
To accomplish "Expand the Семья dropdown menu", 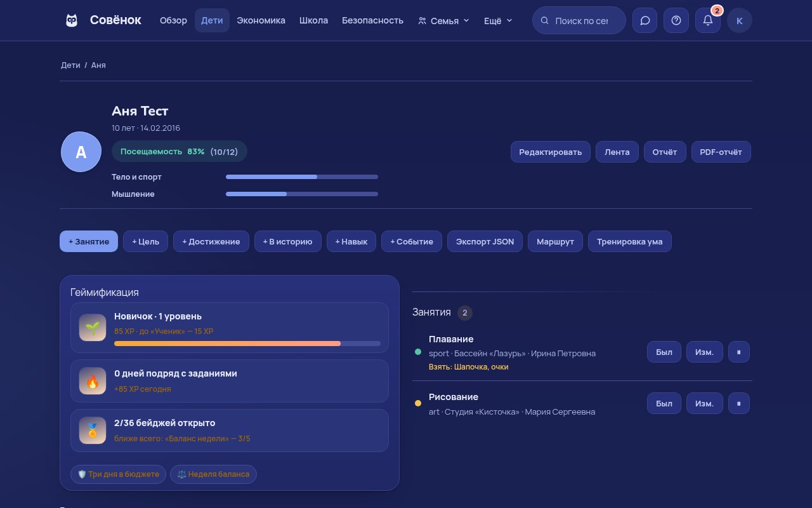I will (x=444, y=20).
